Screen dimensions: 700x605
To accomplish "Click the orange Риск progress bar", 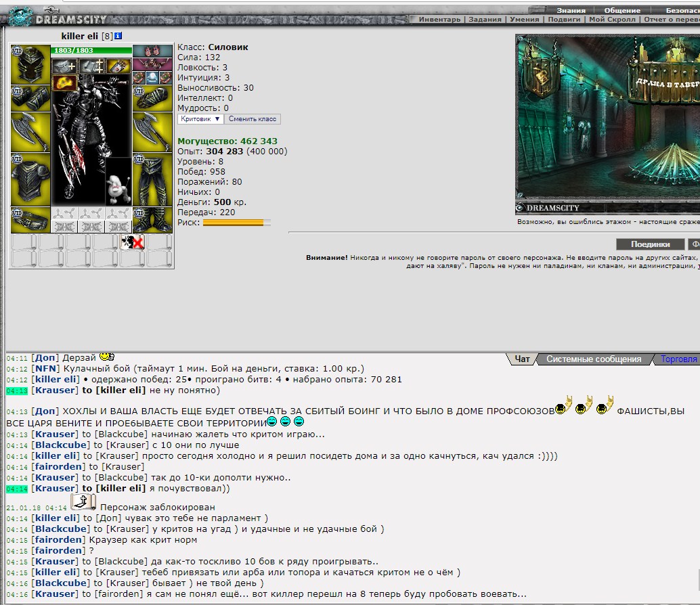I will pyautogui.click(x=237, y=223).
